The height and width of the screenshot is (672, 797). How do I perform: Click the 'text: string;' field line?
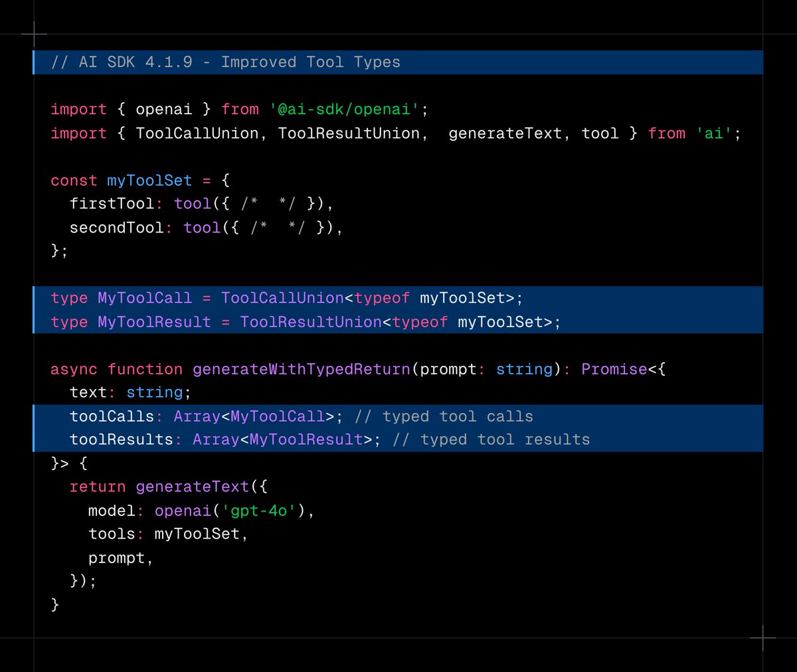click(x=131, y=392)
